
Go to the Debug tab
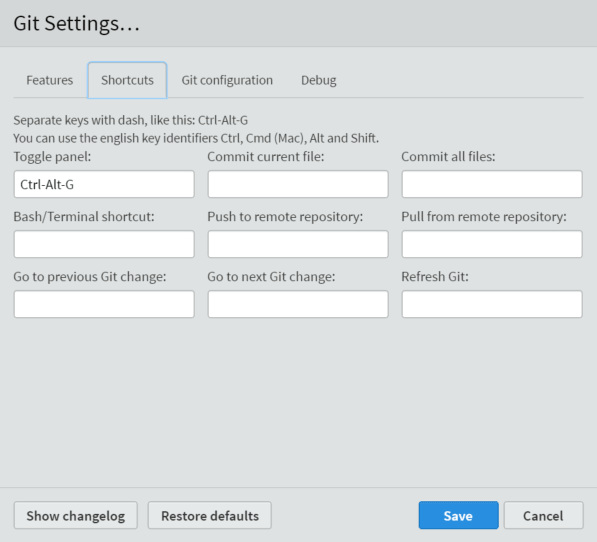[319, 80]
